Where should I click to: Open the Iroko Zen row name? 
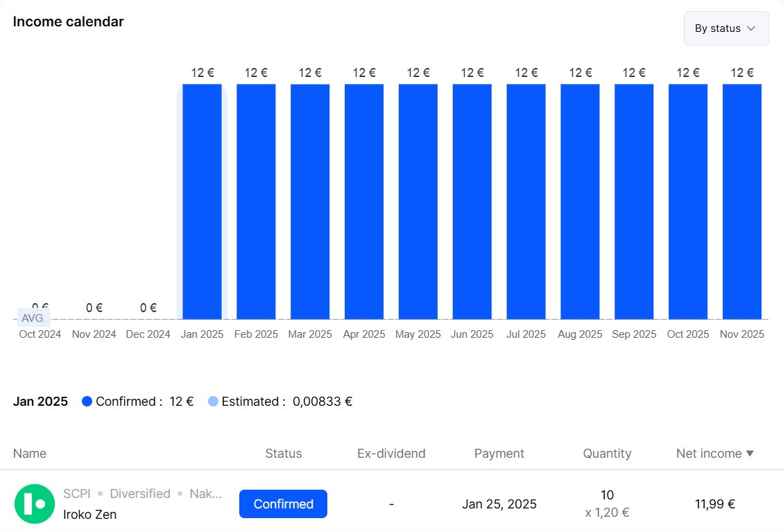(90, 515)
